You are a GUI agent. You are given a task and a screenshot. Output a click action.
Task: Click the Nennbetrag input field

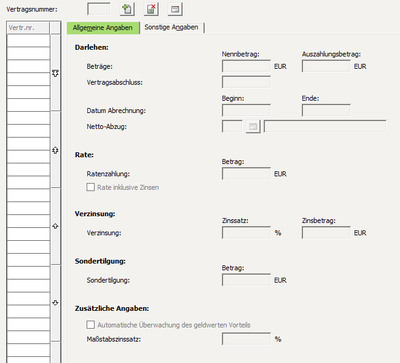tap(246, 66)
